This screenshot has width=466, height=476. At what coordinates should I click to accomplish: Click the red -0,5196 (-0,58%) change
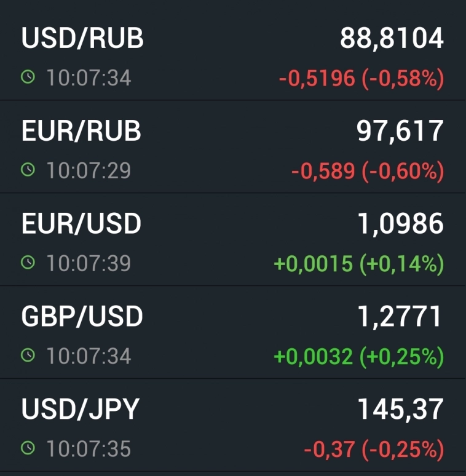coord(361,79)
